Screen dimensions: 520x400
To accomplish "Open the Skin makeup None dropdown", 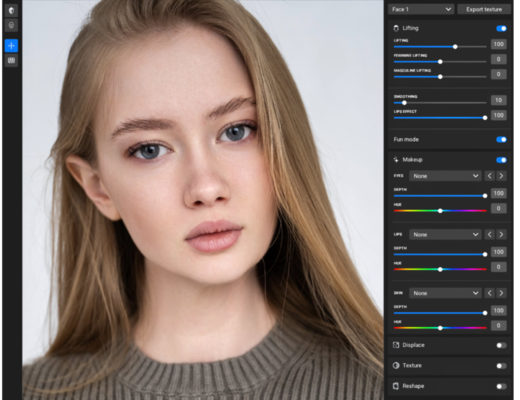I will 445,293.
